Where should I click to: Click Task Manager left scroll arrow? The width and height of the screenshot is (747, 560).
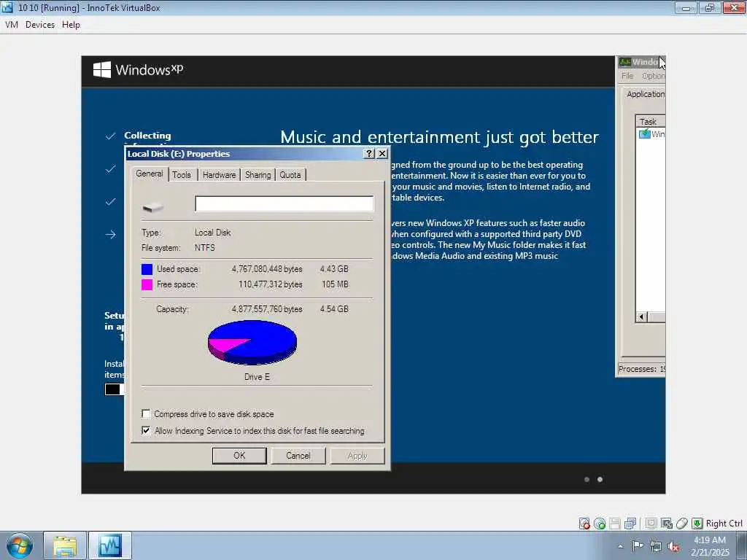pyautogui.click(x=642, y=316)
